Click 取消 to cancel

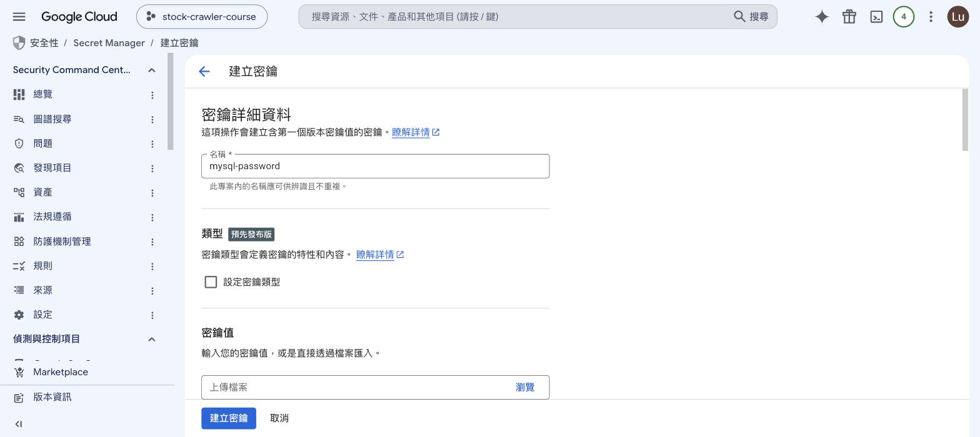(x=279, y=418)
